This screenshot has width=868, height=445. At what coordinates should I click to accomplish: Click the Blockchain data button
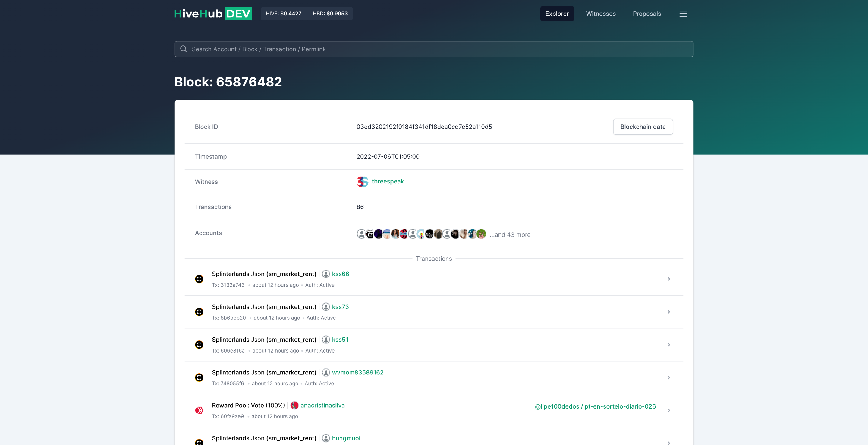(x=643, y=127)
